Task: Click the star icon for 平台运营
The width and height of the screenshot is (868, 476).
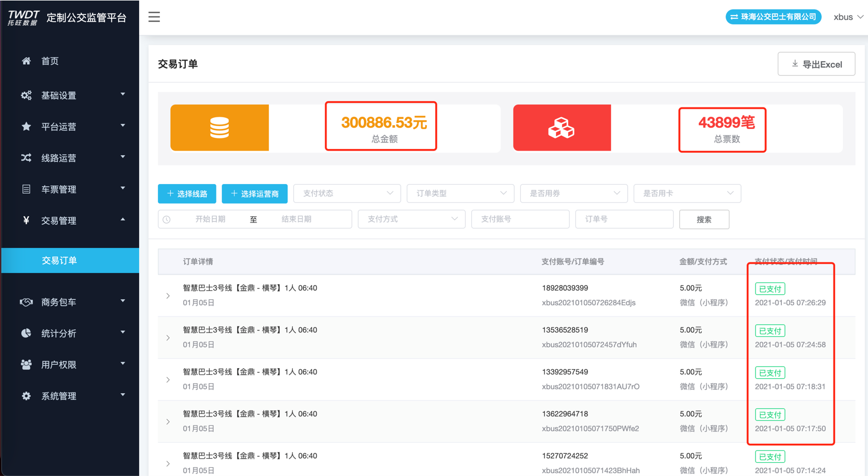Action: click(x=26, y=127)
